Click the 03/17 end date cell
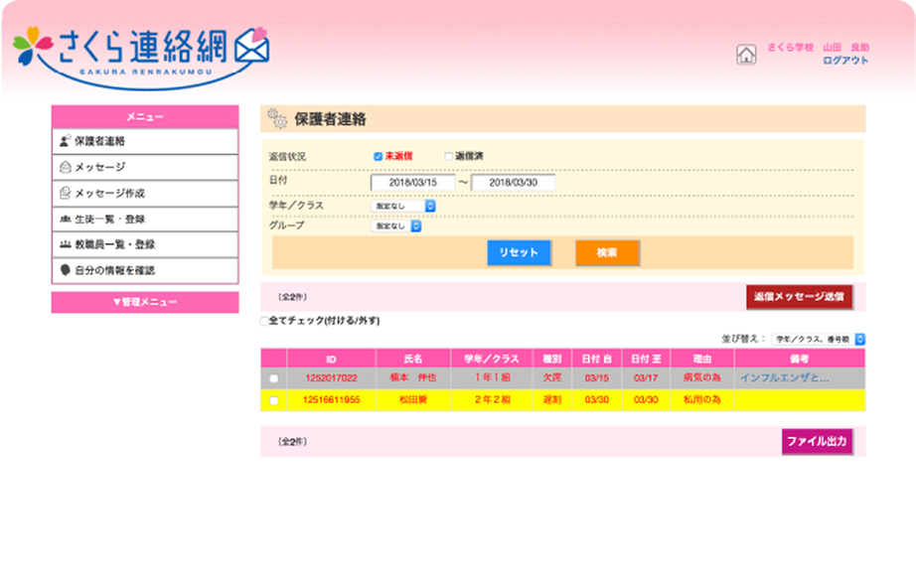The height and width of the screenshot is (588, 916). pyautogui.click(x=646, y=378)
